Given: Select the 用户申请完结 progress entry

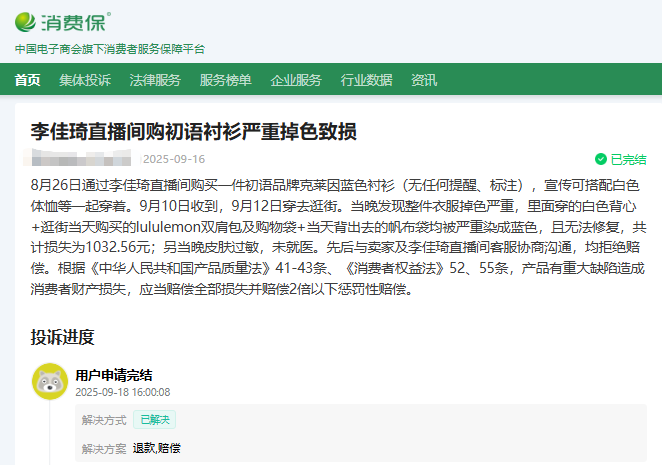Looking at the screenshot, I should click(114, 375).
